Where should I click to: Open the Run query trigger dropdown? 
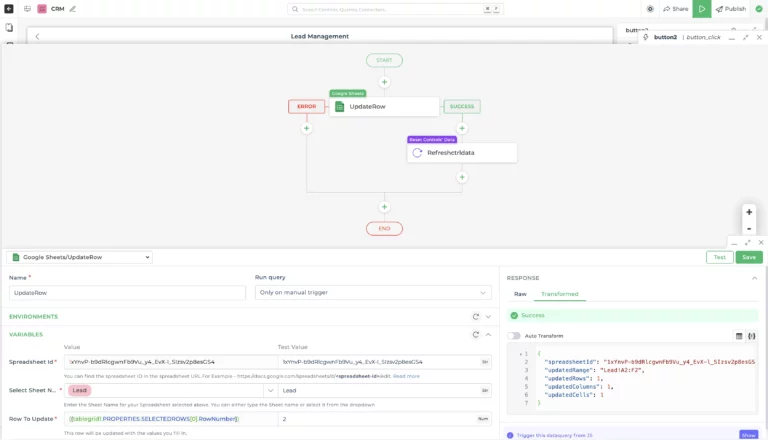click(373, 293)
